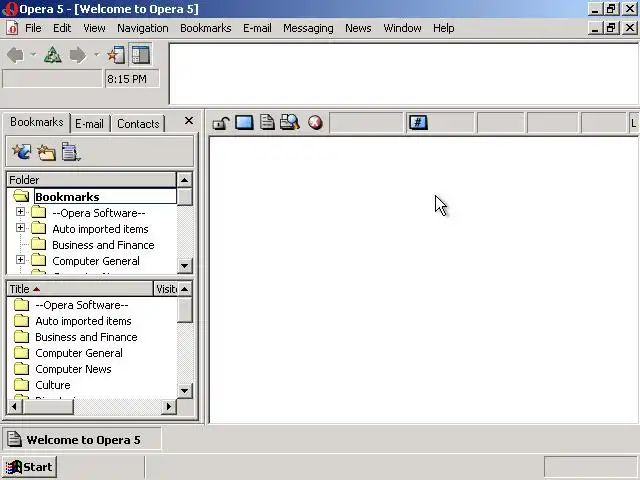Open the Edit menu

tap(62, 28)
